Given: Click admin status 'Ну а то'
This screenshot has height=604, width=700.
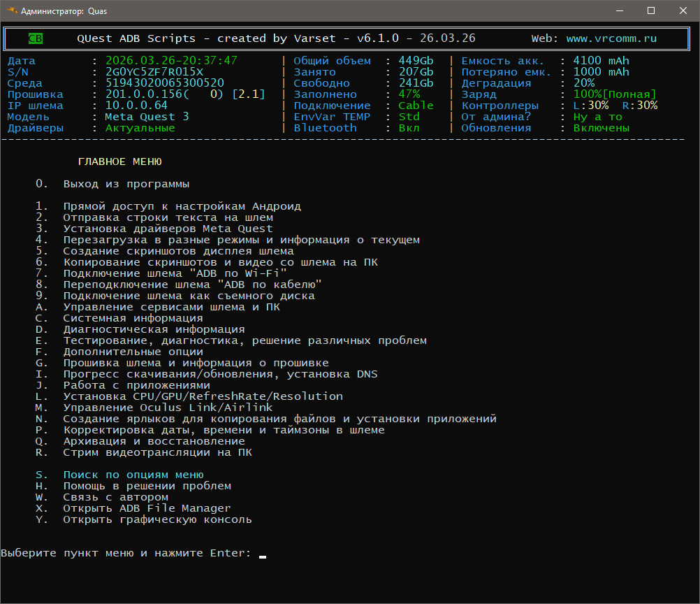Looking at the screenshot, I should (598, 116).
